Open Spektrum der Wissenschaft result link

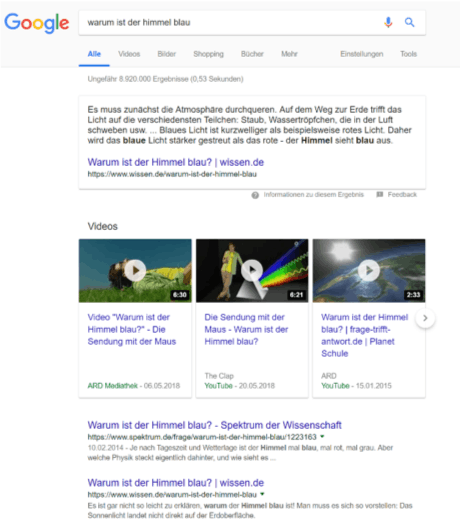pos(214,425)
